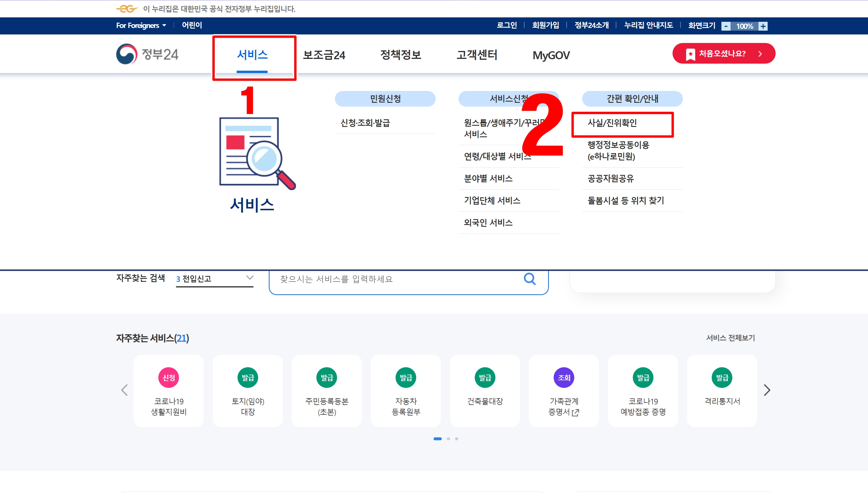The image size is (868, 493).
Task: Click the plus screen-size zoom icon
Action: 763,26
